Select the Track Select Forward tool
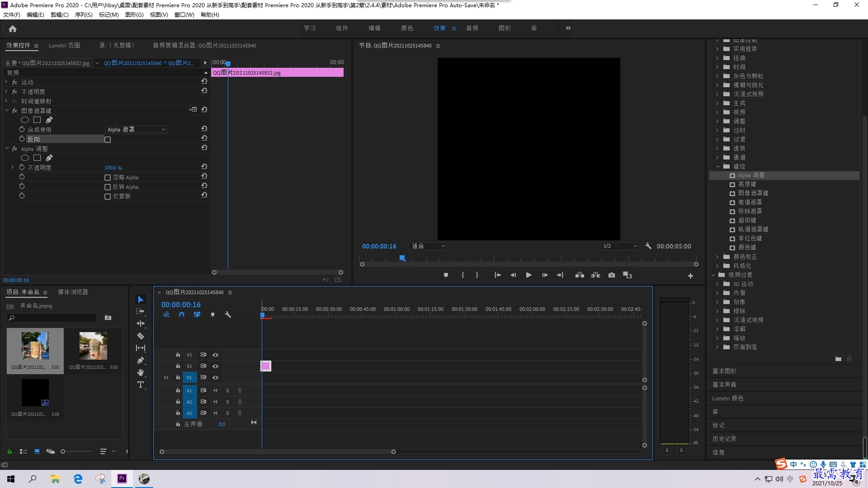This screenshot has width=868, height=488. (x=141, y=311)
